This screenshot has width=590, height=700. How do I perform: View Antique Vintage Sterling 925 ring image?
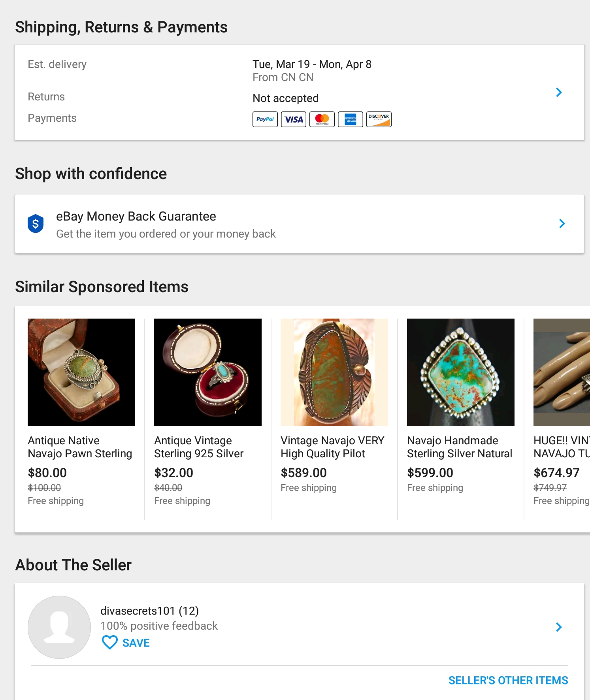point(208,372)
